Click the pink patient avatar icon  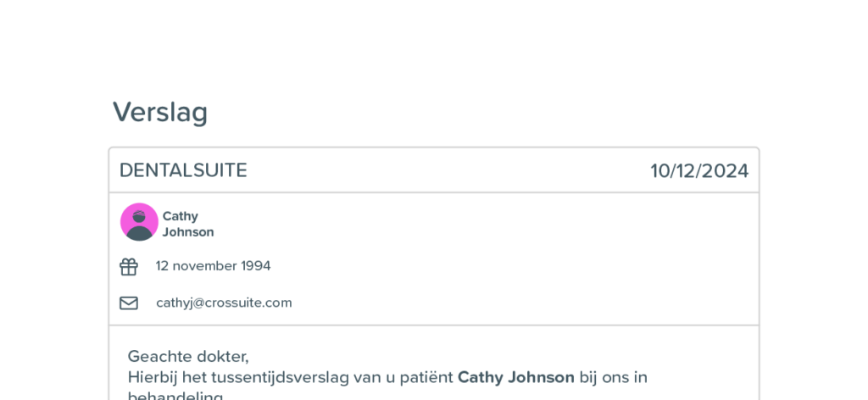pyautogui.click(x=140, y=222)
